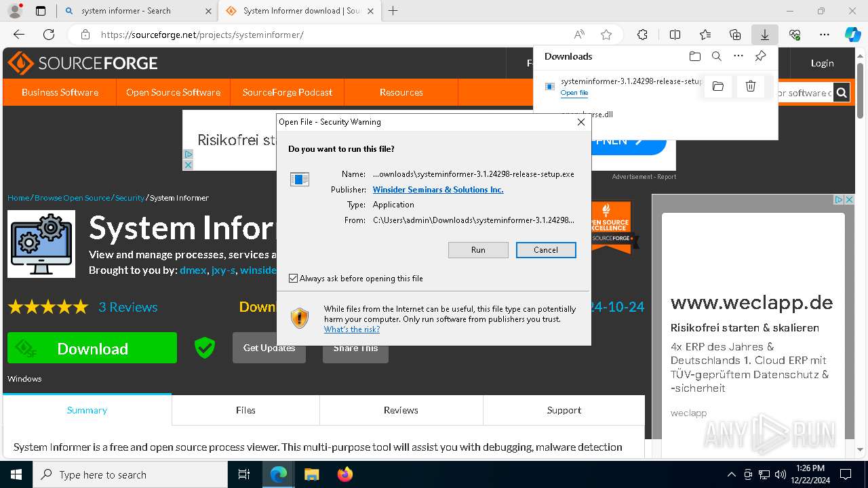Open the Windows Start menu
This screenshot has width=868, height=488.
(16, 474)
